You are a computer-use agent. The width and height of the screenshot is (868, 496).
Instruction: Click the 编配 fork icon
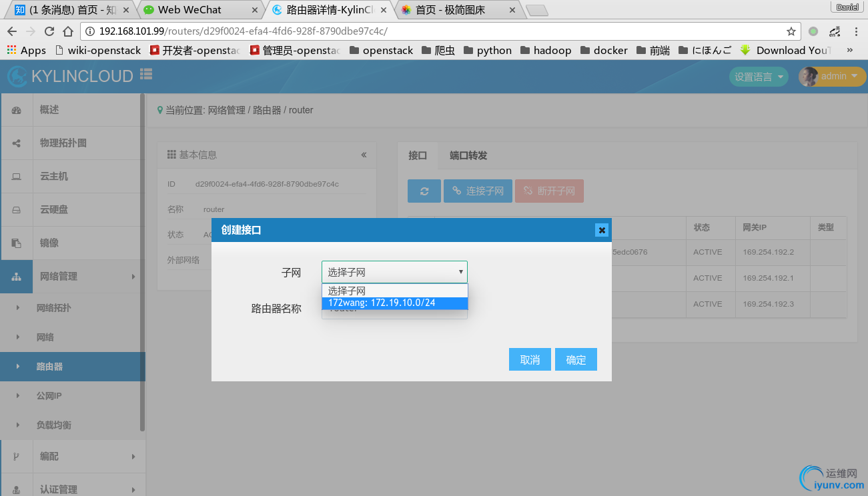coord(17,457)
